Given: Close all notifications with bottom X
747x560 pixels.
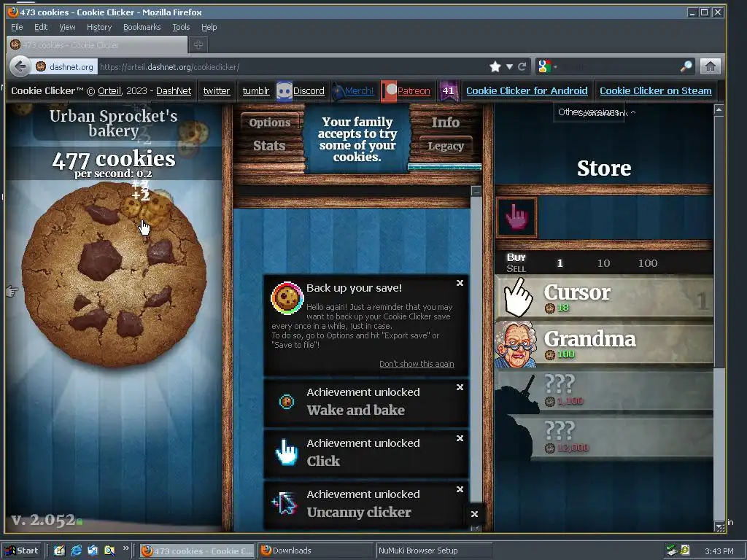Looking at the screenshot, I should click(474, 514).
